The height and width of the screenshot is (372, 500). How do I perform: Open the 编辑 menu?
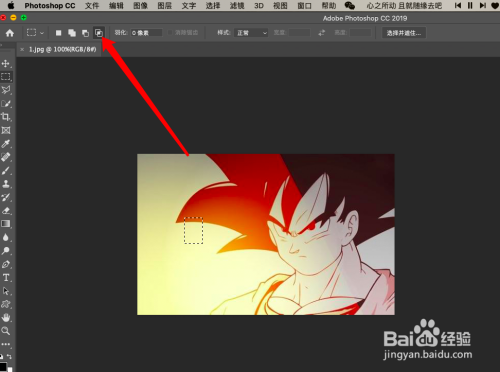tap(116, 6)
